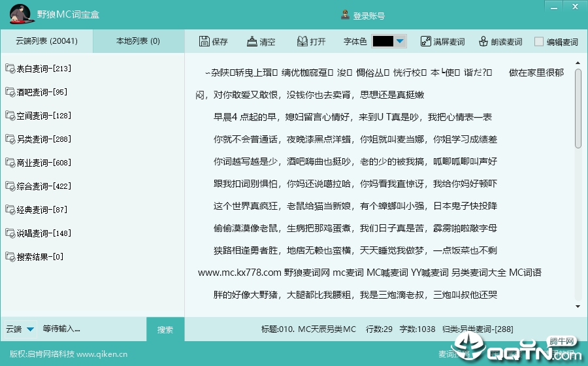Viewport: 588px width, 366px height.
Task: Click the black 字体色 color swatch
Action: (x=383, y=41)
